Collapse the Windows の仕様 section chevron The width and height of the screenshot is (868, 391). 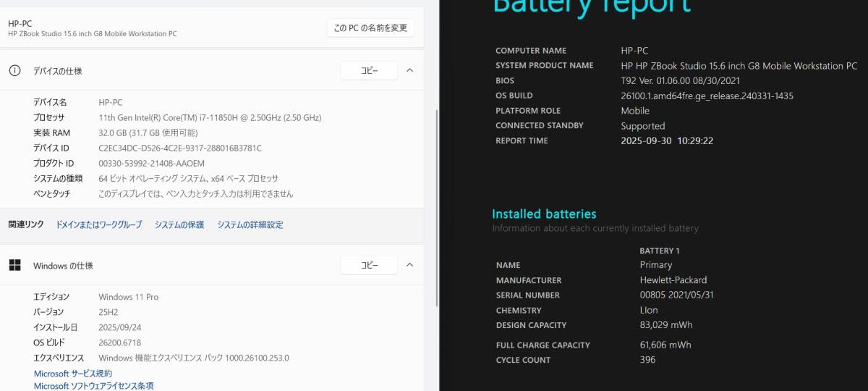409,265
